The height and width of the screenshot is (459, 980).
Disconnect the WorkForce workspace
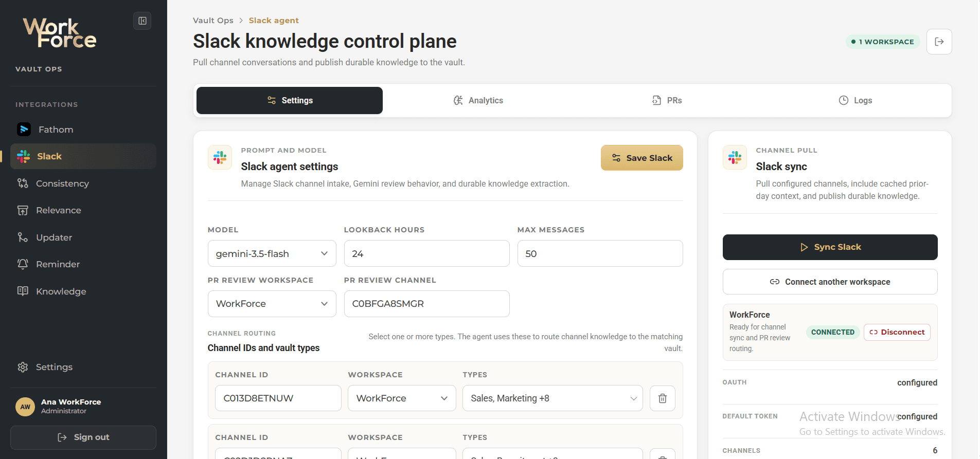(x=897, y=332)
